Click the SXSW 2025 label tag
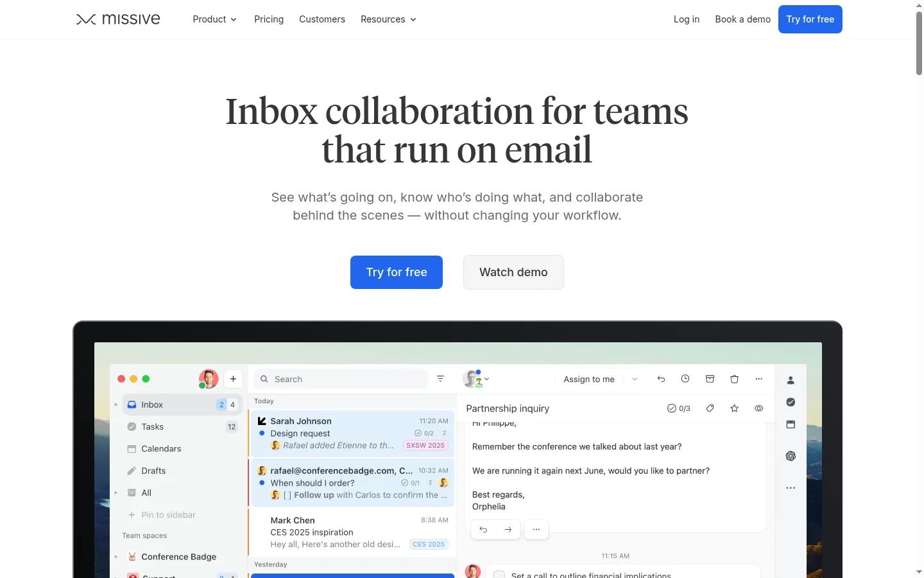Screen dimensions: 924x578 pyautogui.click(x=425, y=445)
